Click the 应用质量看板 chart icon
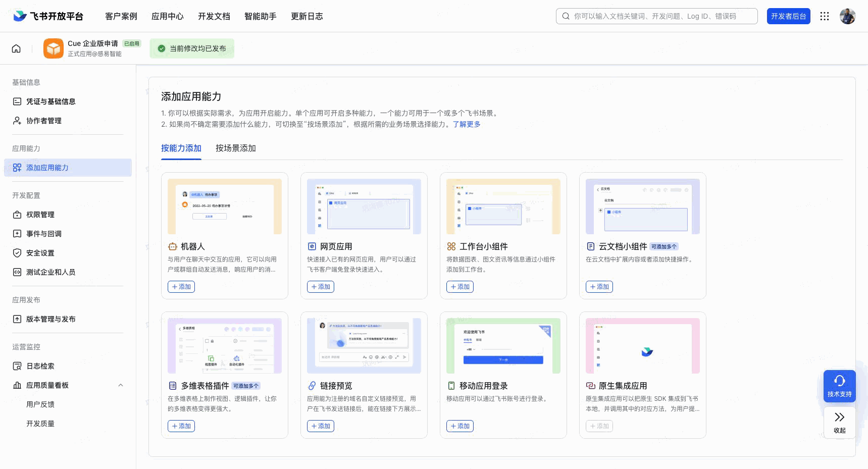The height and width of the screenshot is (469, 868). pos(17,385)
